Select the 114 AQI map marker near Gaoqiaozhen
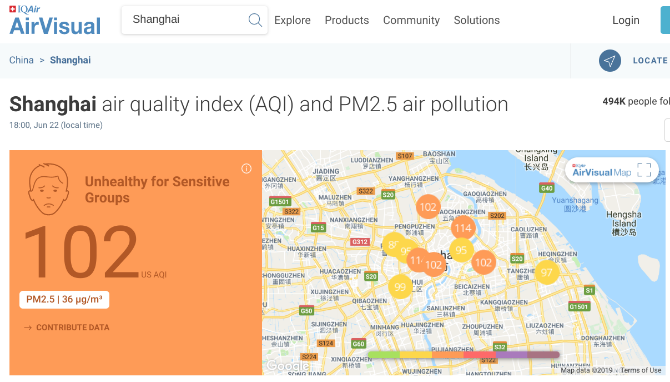 [463, 228]
